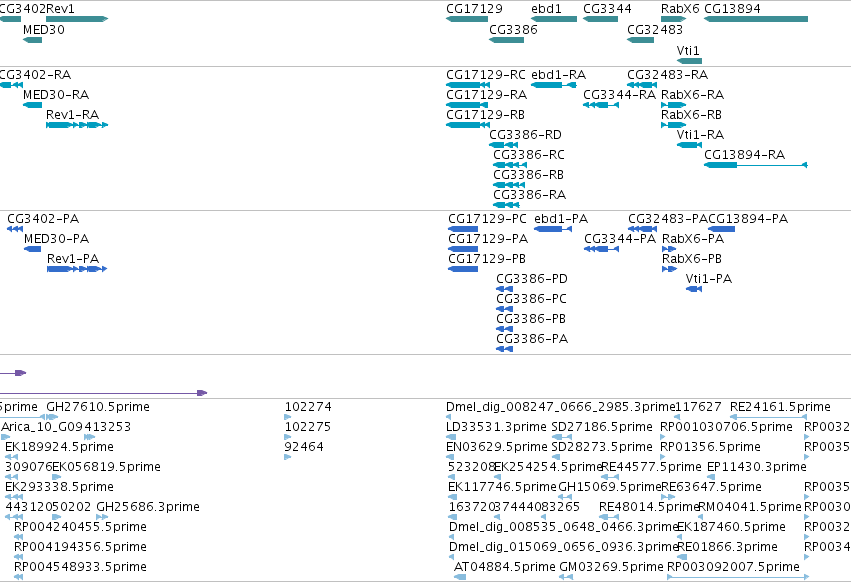The image size is (851, 582).
Task: Select the Rev1-PA protein label
Action: [x=73, y=258]
